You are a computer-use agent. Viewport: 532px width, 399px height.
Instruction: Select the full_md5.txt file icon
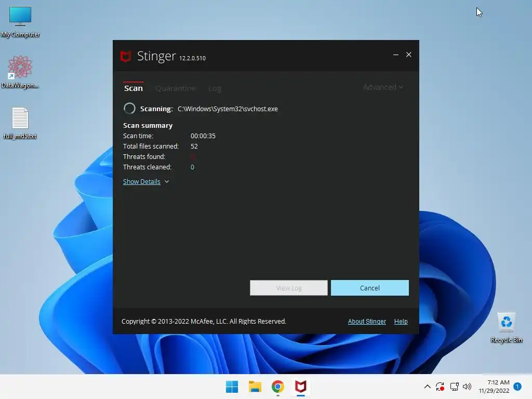(20, 123)
